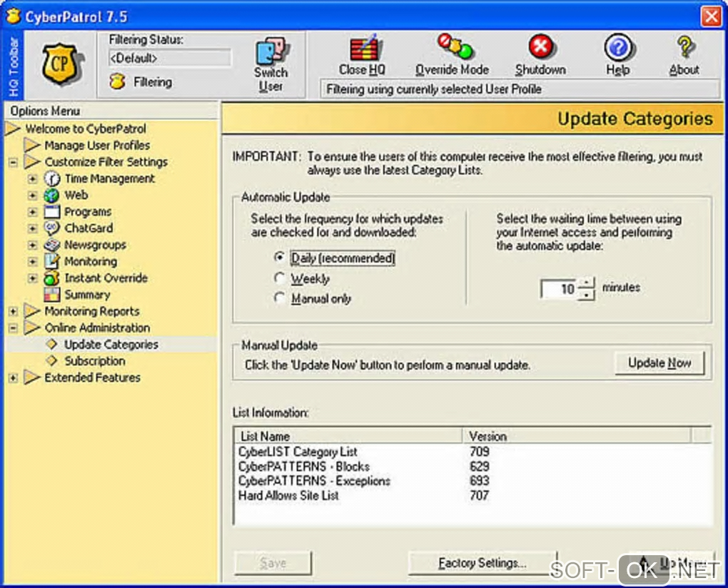Open the About question-mark icon
The height and width of the screenshot is (588, 728).
pos(685,47)
